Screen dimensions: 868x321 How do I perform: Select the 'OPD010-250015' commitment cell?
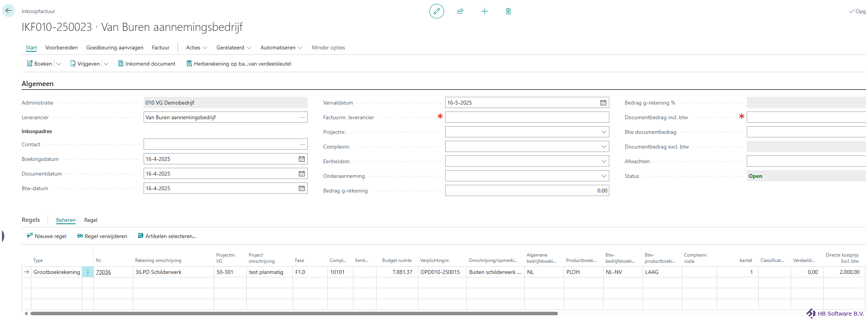point(442,272)
